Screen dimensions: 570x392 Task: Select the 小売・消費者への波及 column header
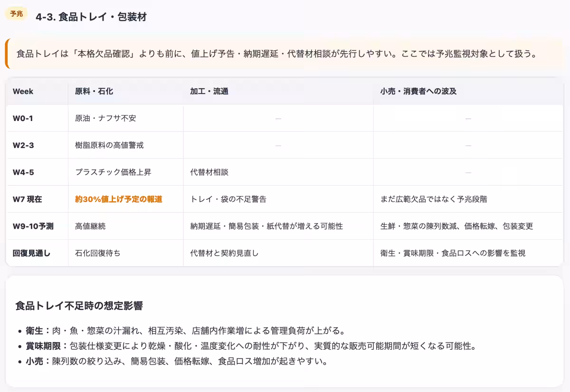418,92
